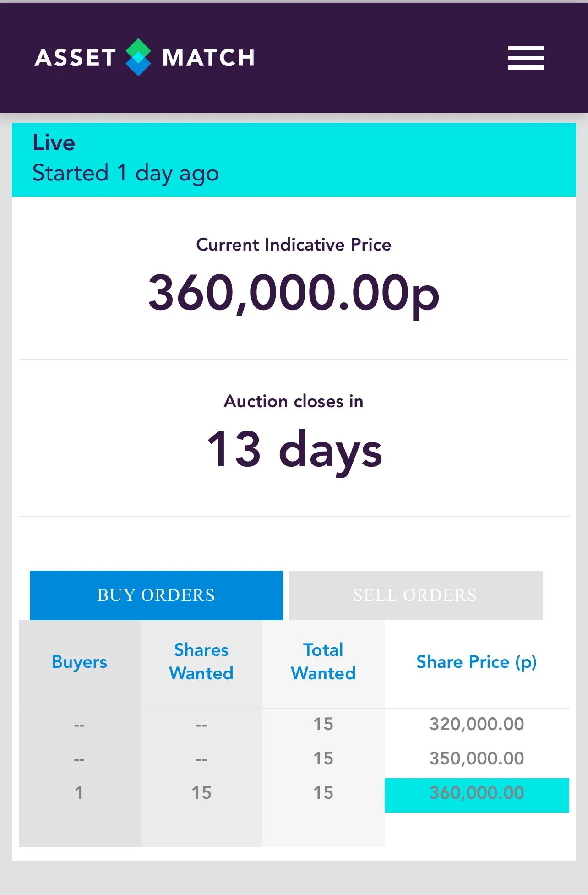
Task: Click the Total Wanted column header
Action: (323, 662)
